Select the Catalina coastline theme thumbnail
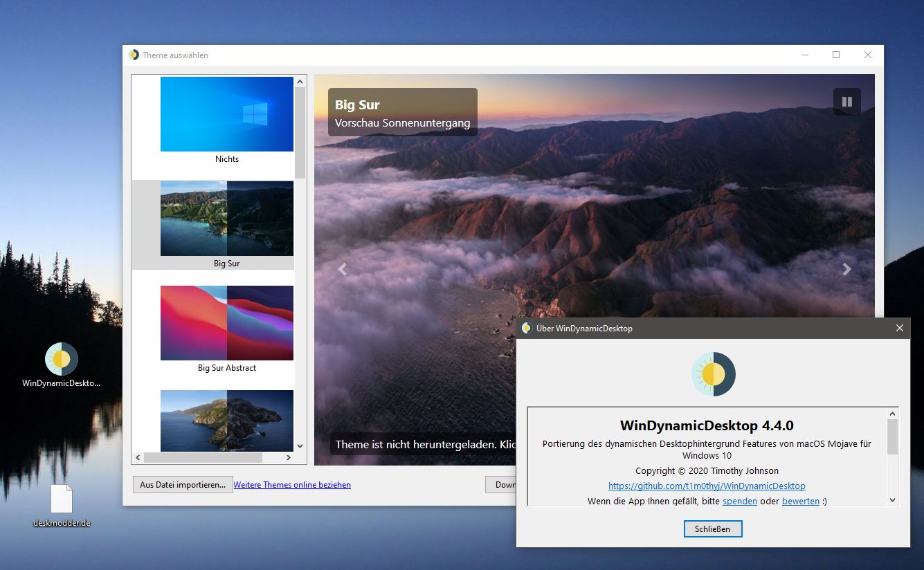This screenshot has width=924, height=570. point(227,421)
